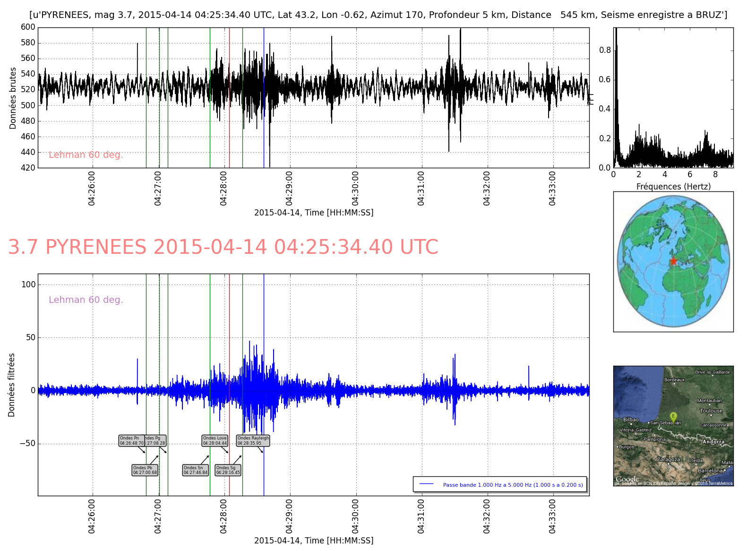
Task: Click the Bilbao label on the map
Action: tap(631, 420)
